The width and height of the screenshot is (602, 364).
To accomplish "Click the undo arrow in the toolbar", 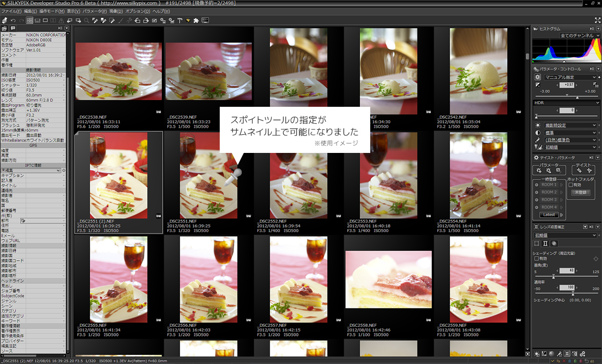I will click(13, 21).
